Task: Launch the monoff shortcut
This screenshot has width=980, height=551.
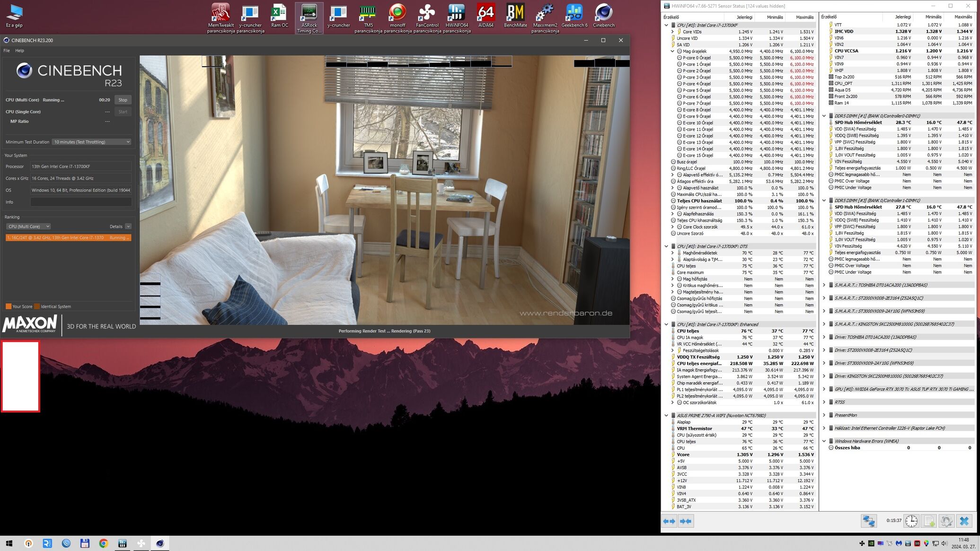Action: pos(397,18)
